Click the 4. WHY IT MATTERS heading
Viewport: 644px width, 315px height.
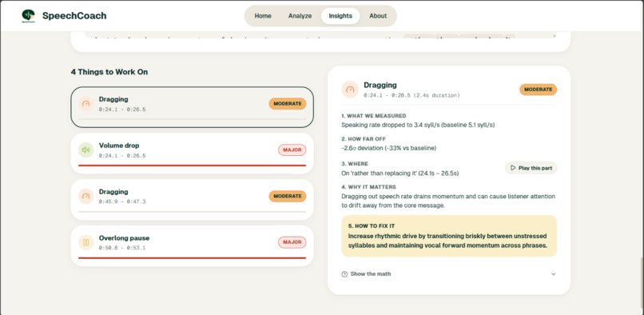tap(369, 187)
